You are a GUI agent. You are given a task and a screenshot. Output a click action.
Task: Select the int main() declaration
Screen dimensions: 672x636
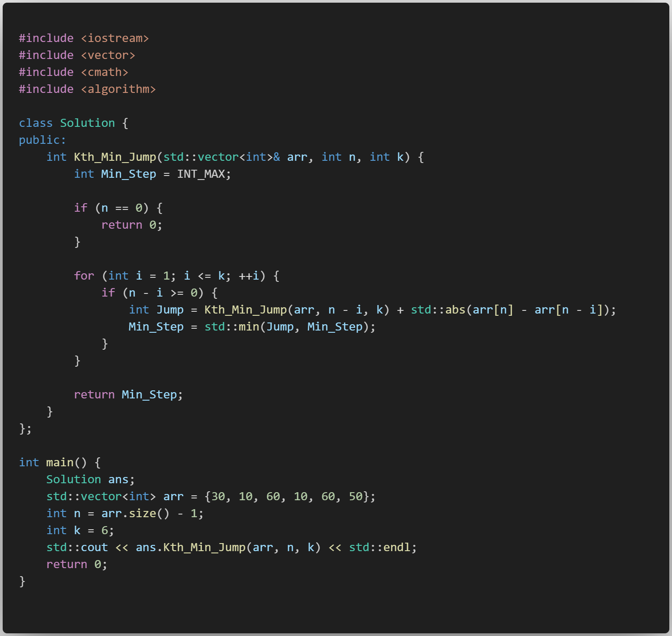[54, 462]
